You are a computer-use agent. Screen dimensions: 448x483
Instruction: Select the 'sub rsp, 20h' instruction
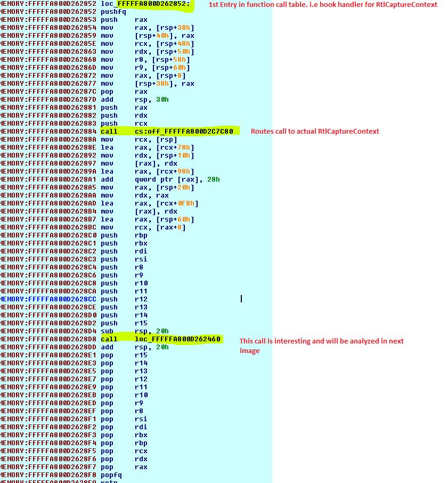point(135,331)
